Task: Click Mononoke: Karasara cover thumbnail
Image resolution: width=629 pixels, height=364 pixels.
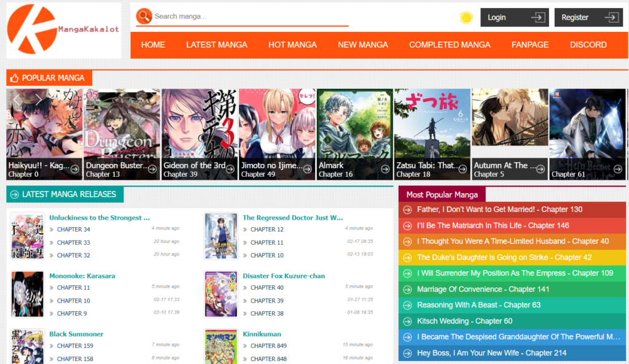Action: (27, 294)
